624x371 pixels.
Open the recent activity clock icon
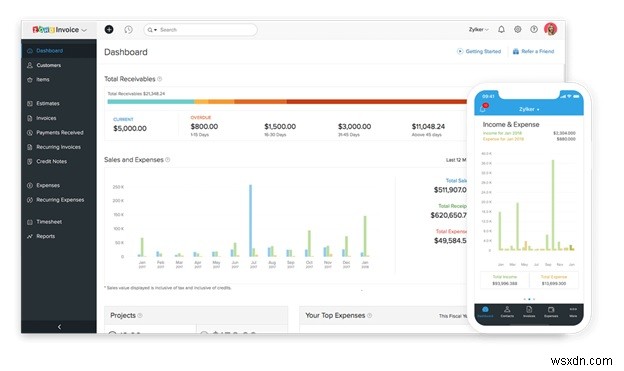(x=128, y=29)
